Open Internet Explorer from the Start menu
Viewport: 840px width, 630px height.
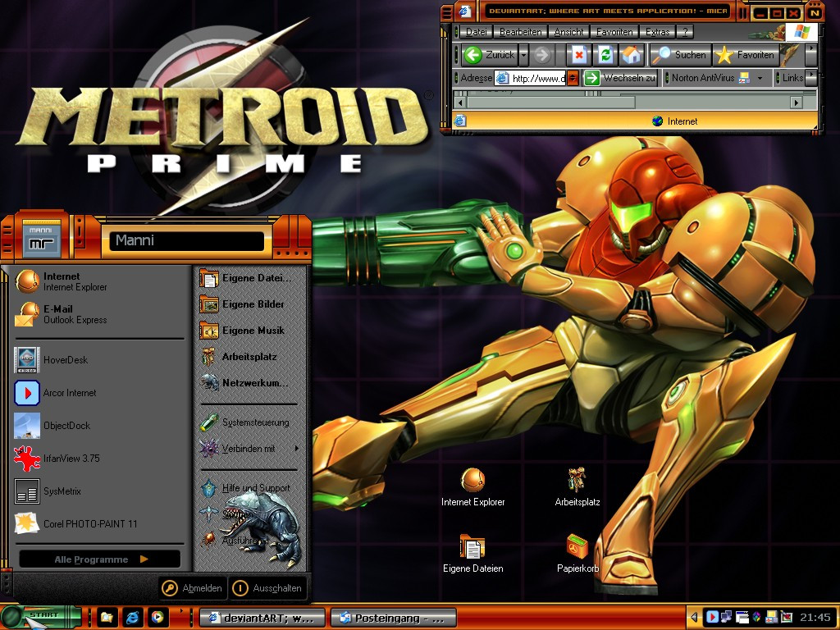(x=99, y=281)
